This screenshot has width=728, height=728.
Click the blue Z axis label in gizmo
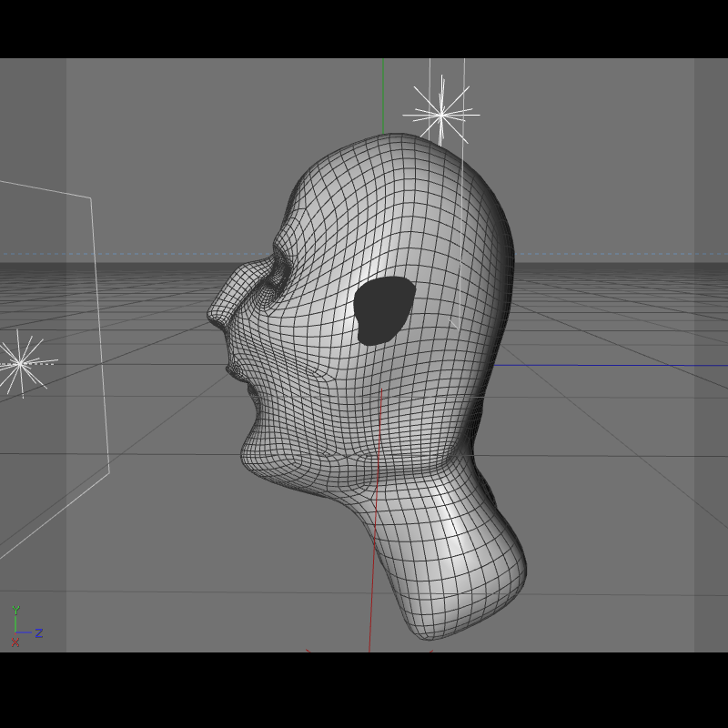coord(39,632)
